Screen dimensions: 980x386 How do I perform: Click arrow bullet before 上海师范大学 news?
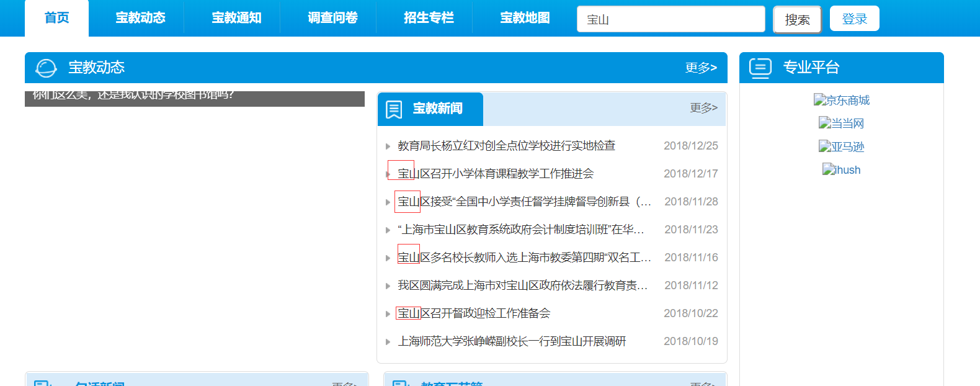388,342
